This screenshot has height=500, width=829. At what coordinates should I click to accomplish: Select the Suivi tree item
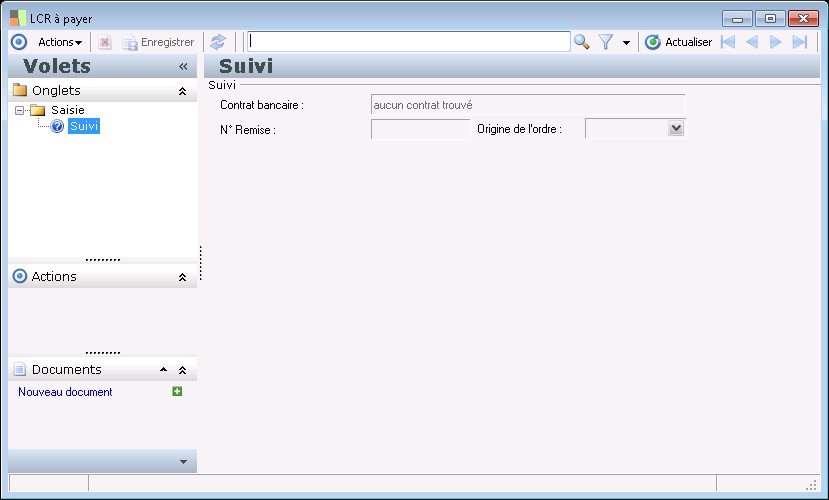pos(84,126)
